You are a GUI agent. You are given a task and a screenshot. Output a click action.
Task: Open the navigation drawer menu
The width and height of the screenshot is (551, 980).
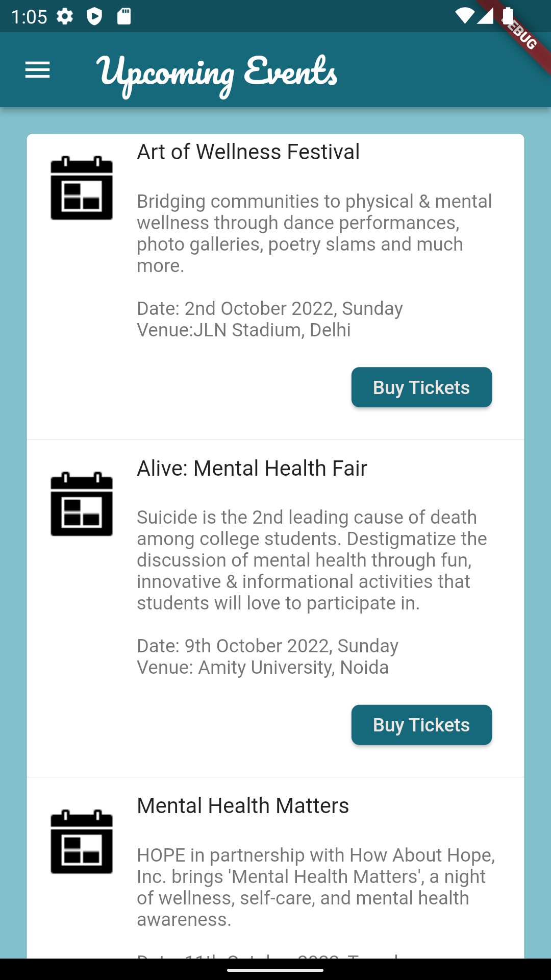[x=37, y=69]
